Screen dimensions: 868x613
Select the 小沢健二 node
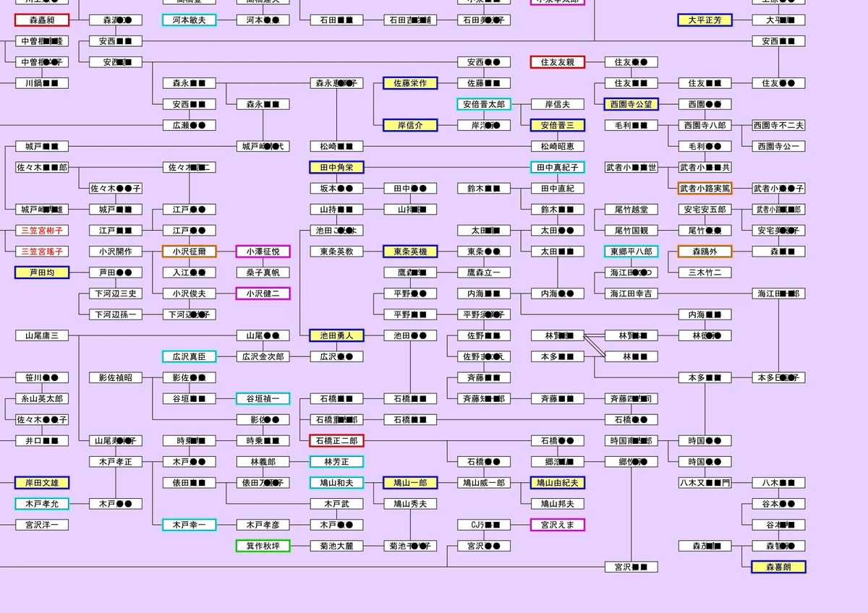click(263, 293)
